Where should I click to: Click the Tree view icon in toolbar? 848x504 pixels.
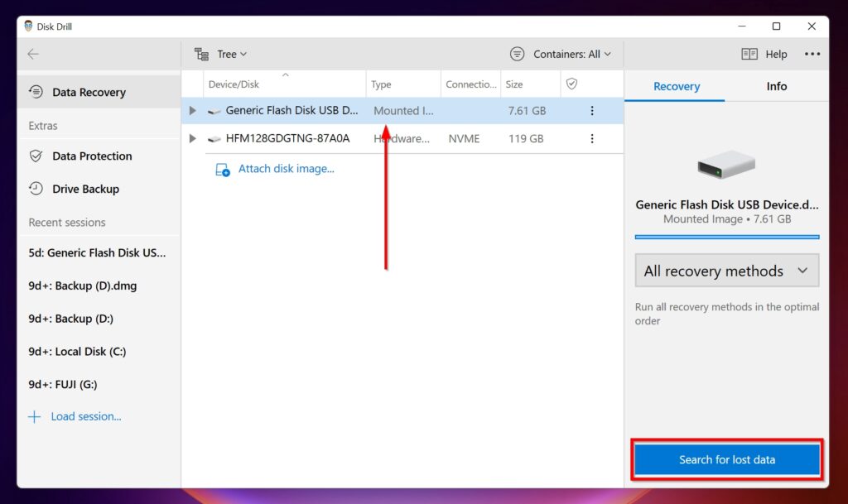(201, 54)
